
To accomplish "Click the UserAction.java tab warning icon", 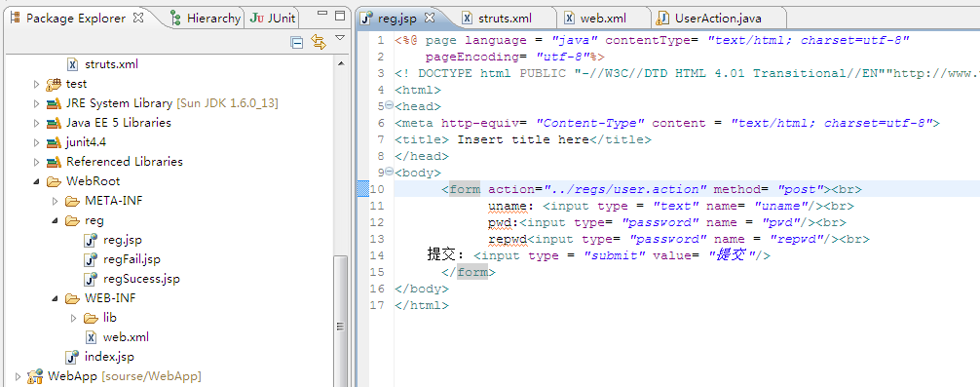I will pos(661,19).
